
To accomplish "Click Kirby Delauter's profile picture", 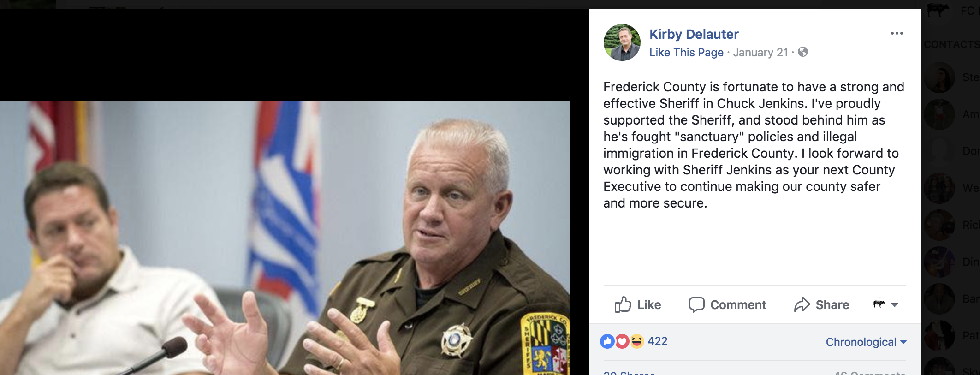I will (x=622, y=42).
